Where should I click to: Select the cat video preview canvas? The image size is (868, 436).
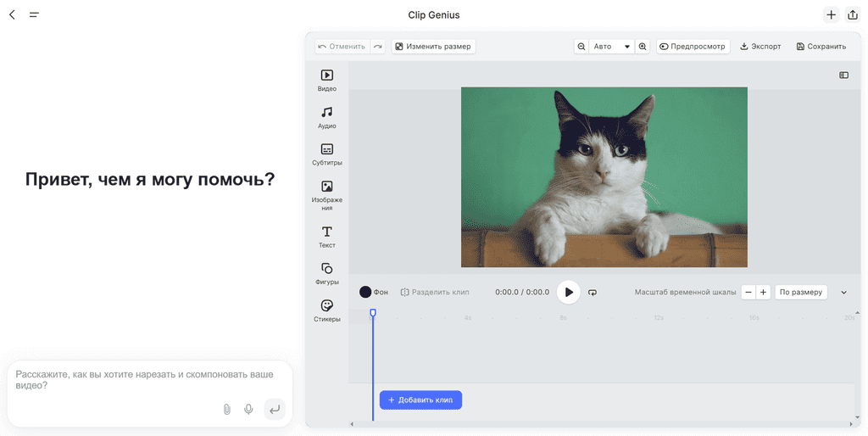click(604, 176)
